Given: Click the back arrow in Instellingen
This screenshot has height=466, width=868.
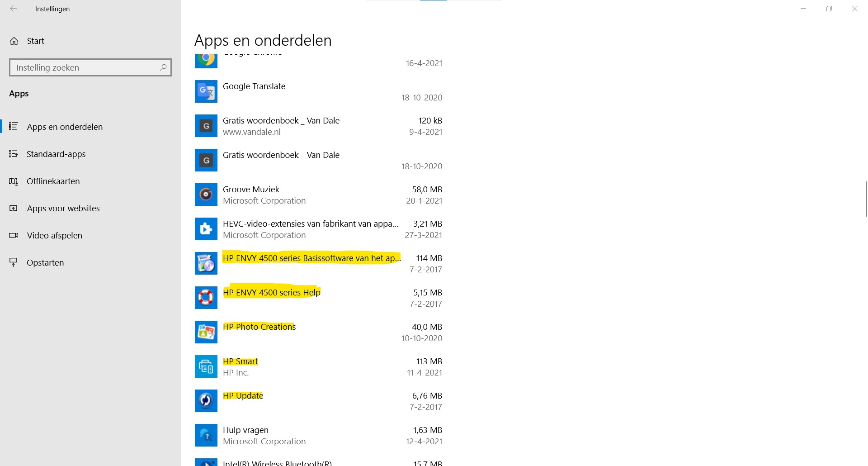Looking at the screenshot, I should pyautogui.click(x=14, y=9).
